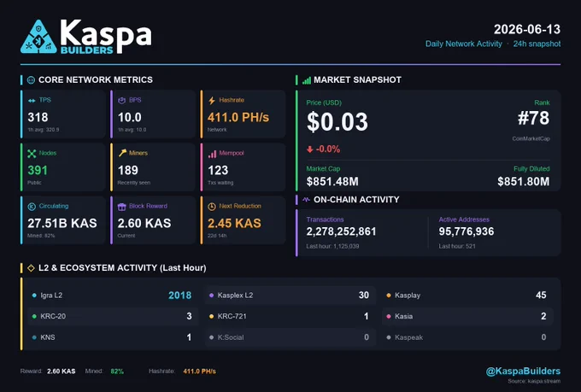
Task: Click the TPS arrows icon
Action: pyautogui.click(x=32, y=101)
